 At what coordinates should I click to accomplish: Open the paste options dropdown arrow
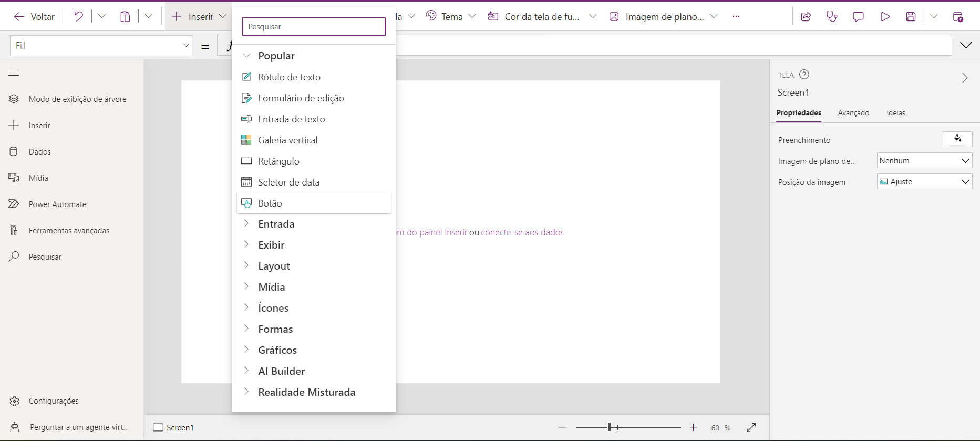tap(149, 16)
